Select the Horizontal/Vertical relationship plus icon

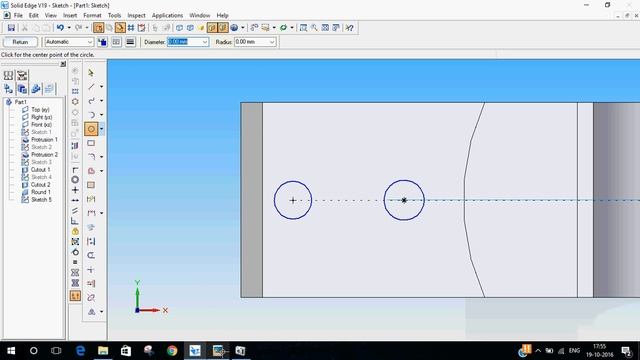coord(75,190)
